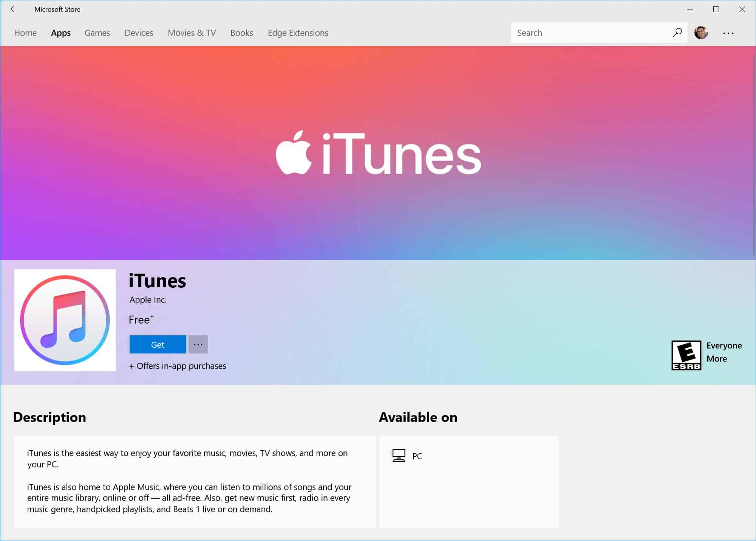Image resolution: width=756 pixels, height=541 pixels.
Task: Maximize the Microsoft Store window
Action: [716, 9]
